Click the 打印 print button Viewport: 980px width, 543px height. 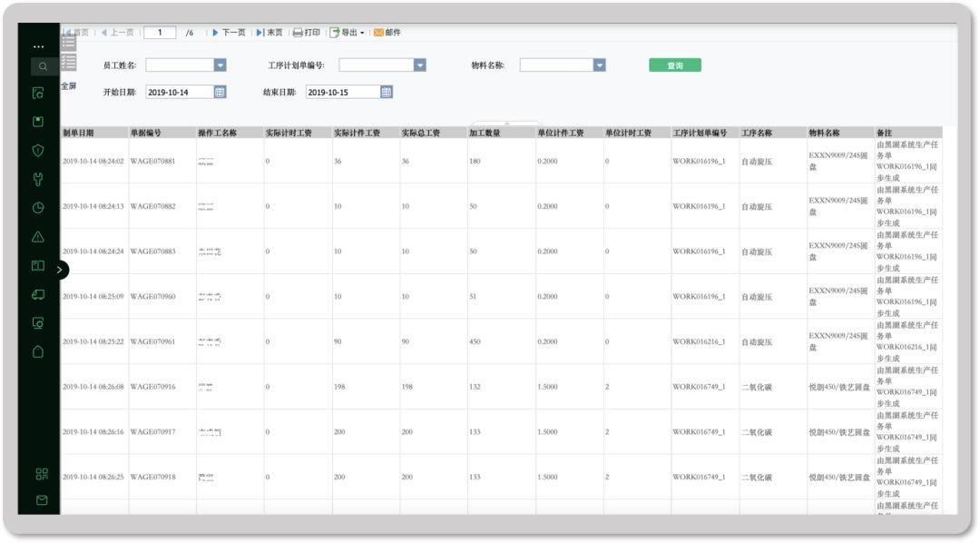(307, 32)
